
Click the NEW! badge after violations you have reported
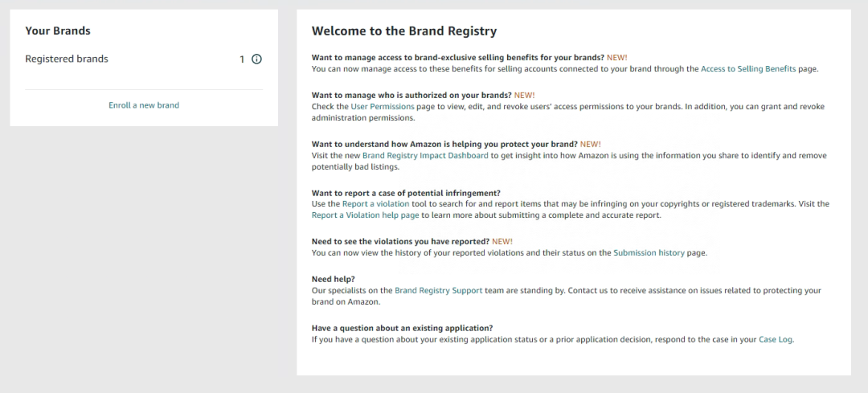click(502, 241)
